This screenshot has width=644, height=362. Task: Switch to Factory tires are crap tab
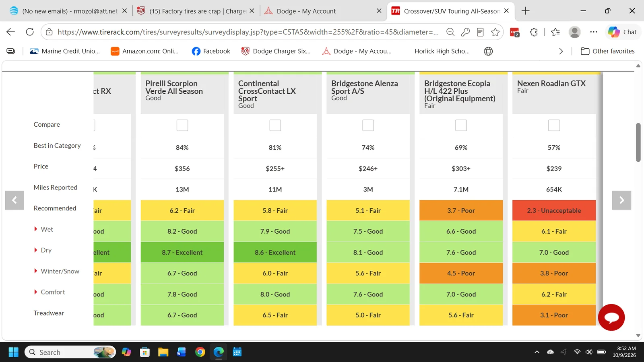tap(196, 11)
